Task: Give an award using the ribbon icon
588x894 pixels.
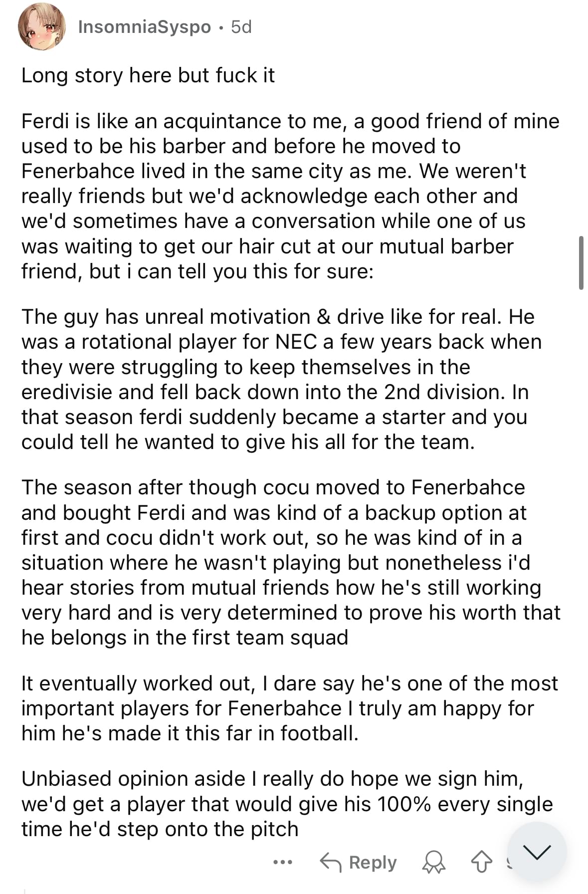Action: [x=434, y=862]
